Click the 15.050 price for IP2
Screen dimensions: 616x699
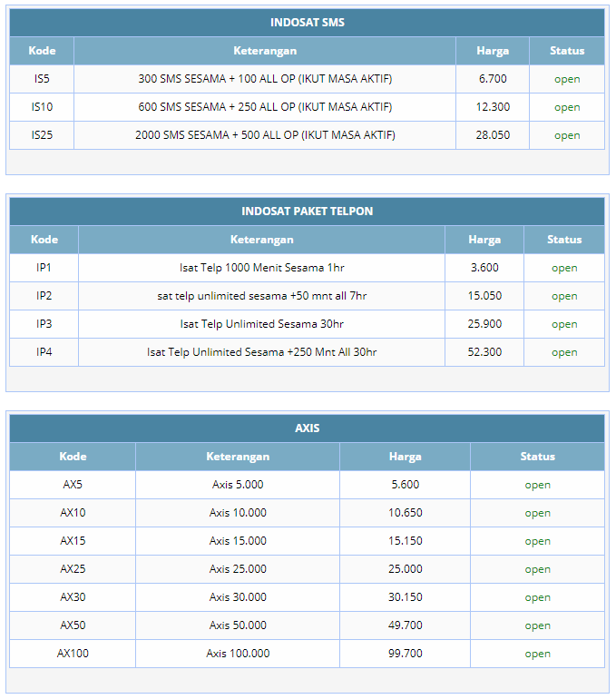(484, 296)
